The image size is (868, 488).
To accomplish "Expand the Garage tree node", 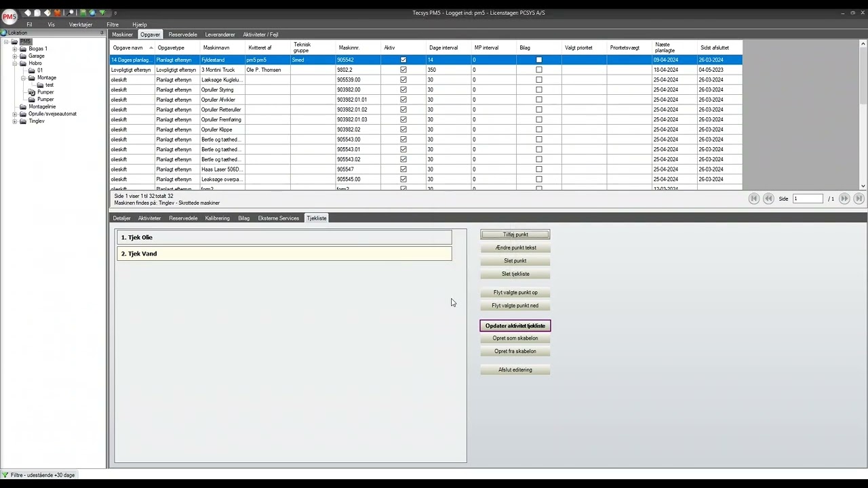I will click(14, 56).
